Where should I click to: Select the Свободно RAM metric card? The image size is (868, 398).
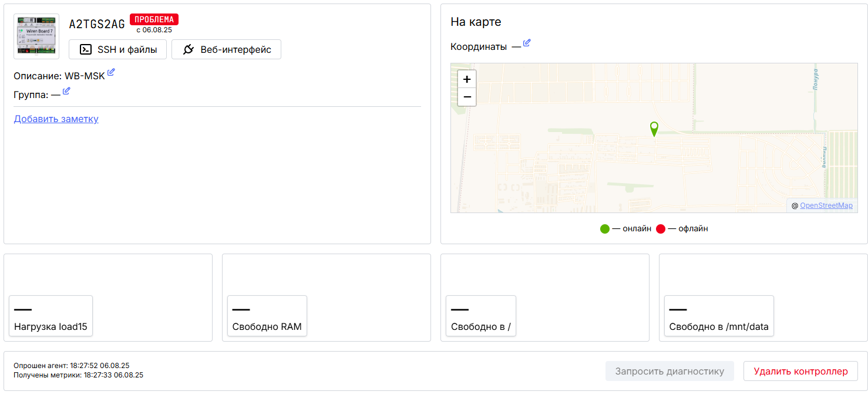(267, 316)
